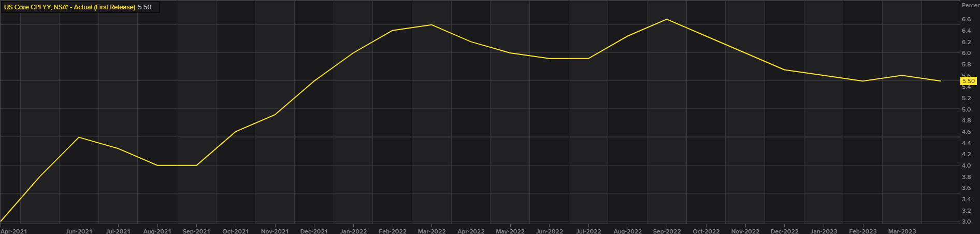Click the Aug-2022 date label
Viewport: 980px width, 234px height.
click(628, 231)
